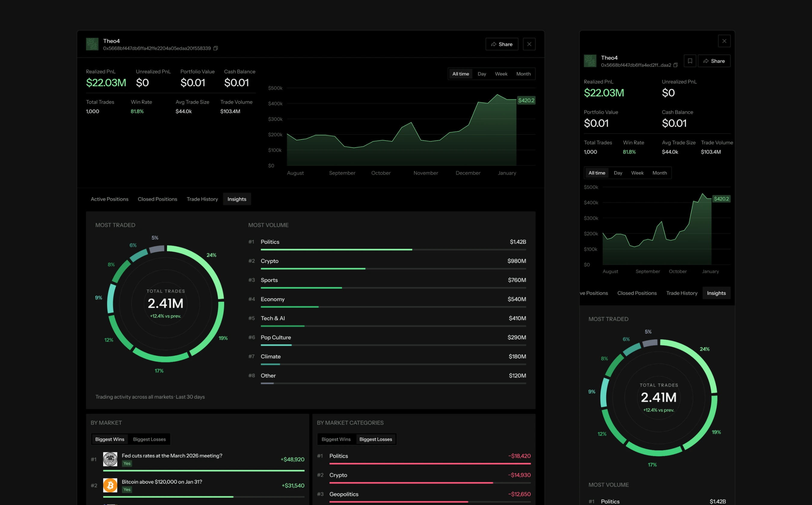Click Geopolitics -$12,650 loss row
Viewport: 812px width, 505px height.
pos(424,497)
